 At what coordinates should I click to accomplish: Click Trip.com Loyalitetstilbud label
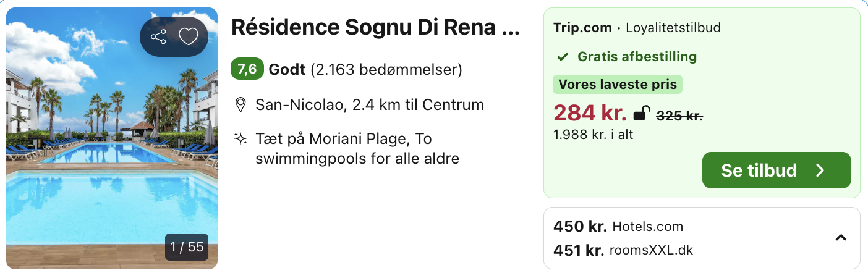tap(637, 27)
